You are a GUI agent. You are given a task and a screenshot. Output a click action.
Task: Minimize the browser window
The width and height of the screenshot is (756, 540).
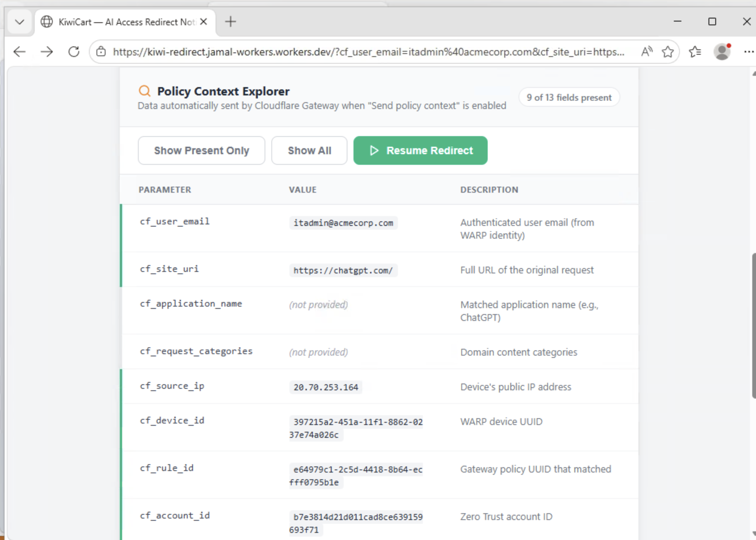(x=677, y=21)
